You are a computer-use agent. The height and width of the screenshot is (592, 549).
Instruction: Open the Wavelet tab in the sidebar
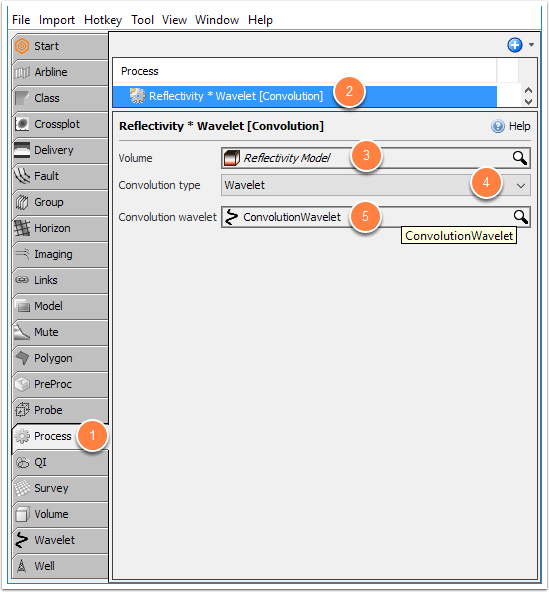coord(60,540)
